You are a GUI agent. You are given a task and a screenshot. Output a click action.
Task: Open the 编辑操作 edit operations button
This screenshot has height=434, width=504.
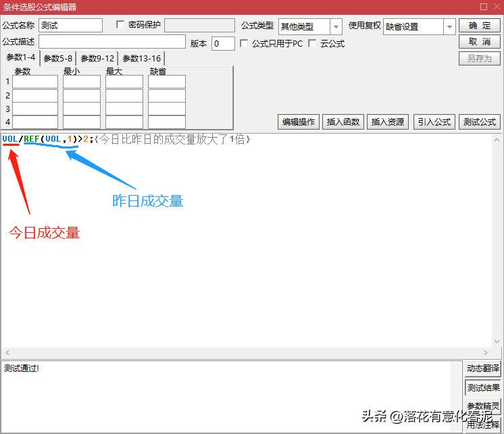click(x=299, y=122)
